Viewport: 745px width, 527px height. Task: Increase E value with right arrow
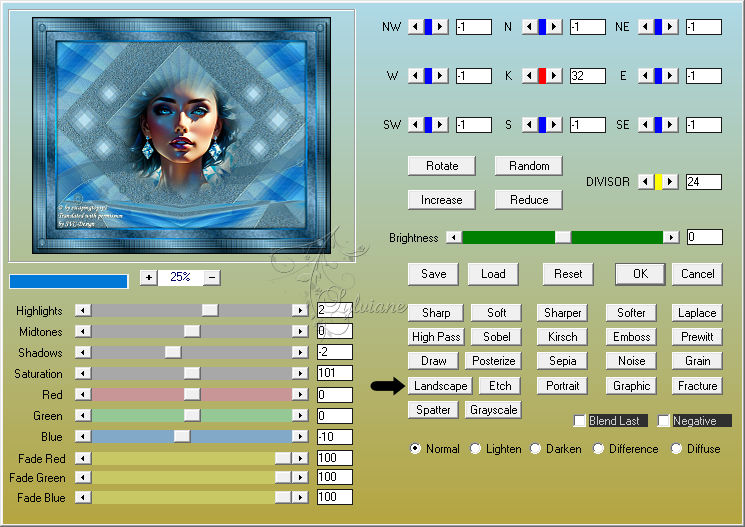pos(670,76)
